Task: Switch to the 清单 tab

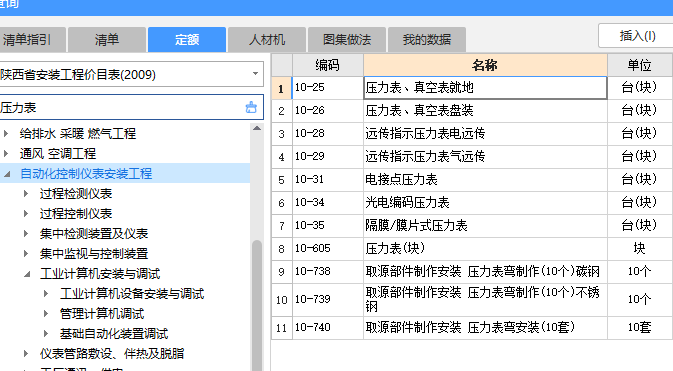Action: point(107,40)
